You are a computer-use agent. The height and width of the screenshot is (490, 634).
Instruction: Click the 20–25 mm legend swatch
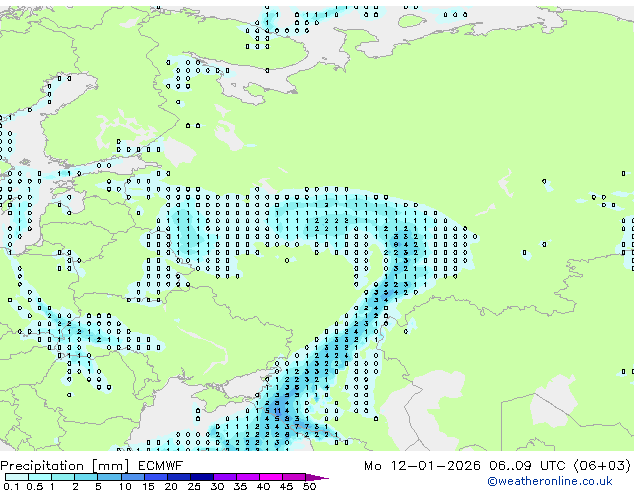click(178, 477)
